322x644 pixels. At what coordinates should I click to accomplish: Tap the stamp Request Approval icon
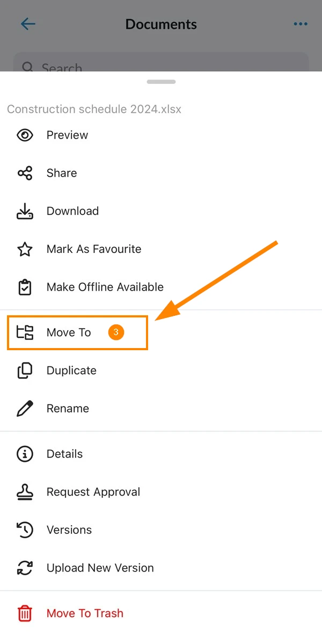25,492
